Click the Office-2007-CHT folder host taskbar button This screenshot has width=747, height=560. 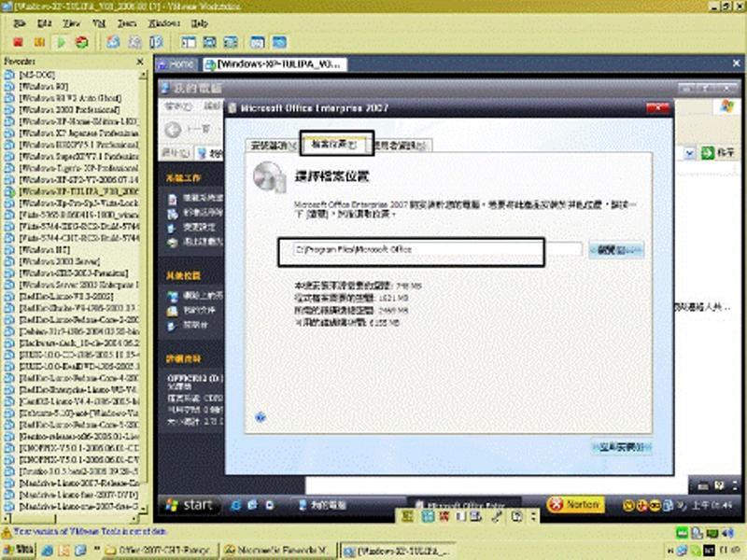pyautogui.click(x=161, y=551)
